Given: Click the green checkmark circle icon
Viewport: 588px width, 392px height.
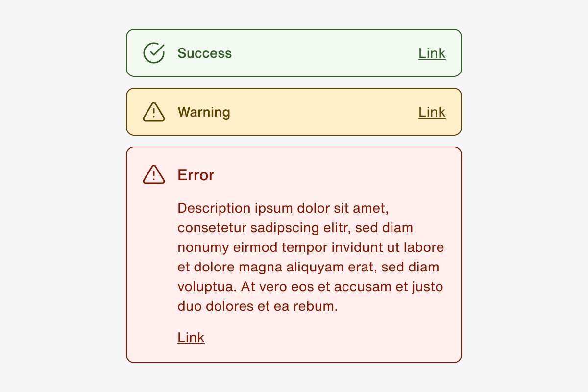Looking at the screenshot, I should 153,53.
